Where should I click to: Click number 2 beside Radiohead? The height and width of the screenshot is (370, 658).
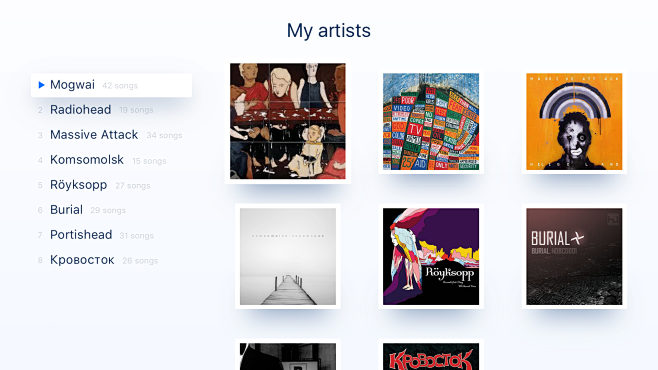40,110
